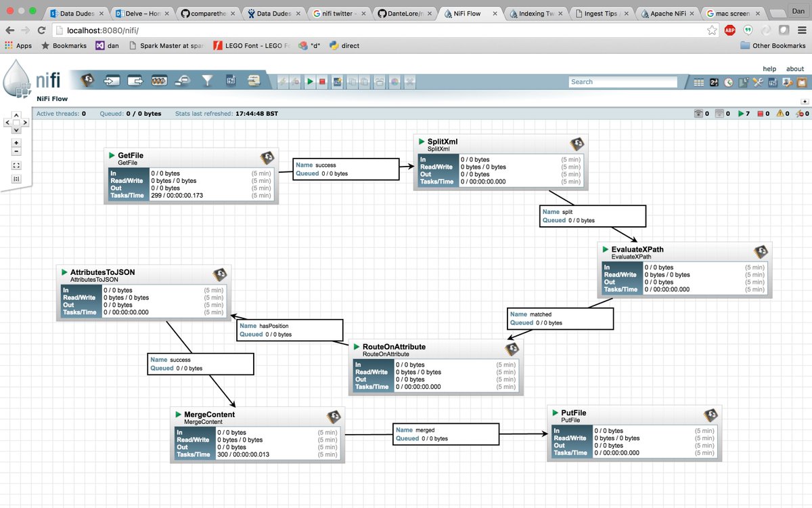The width and height of the screenshot is (812, 508).
Task: Click the 'merged' connection label
Action: pos(446,434)
